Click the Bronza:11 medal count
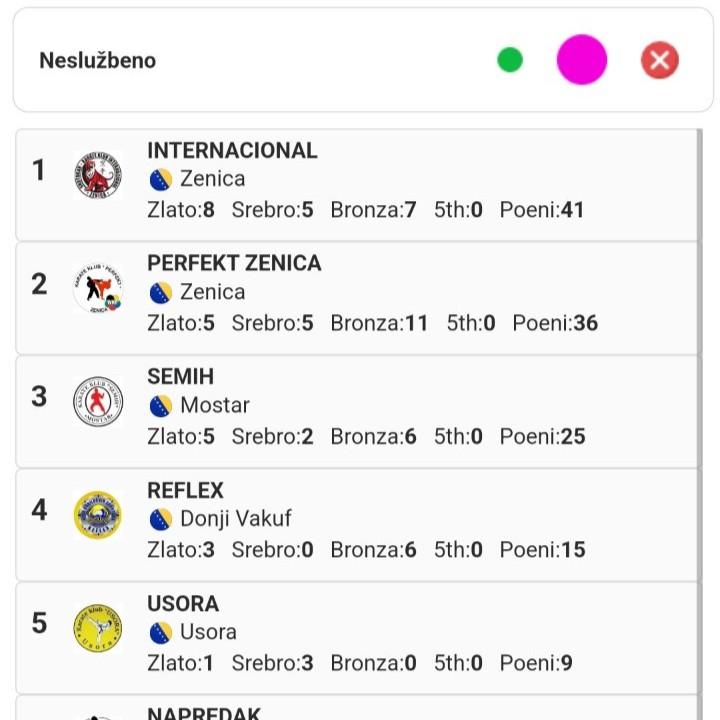 click(x=379, y=323)
